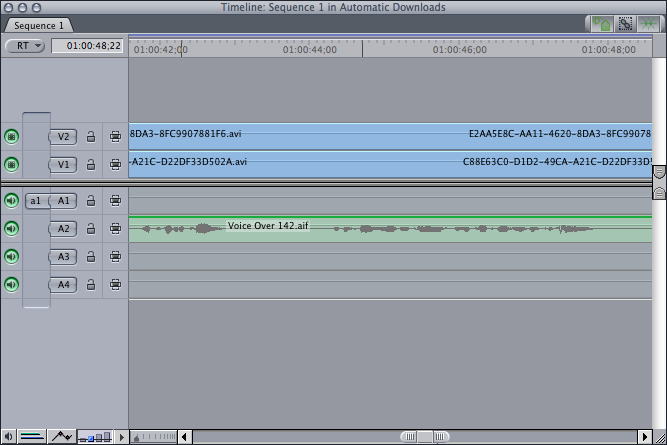
Task: Hide the V1 track visibility
Action: pos(11,165)
